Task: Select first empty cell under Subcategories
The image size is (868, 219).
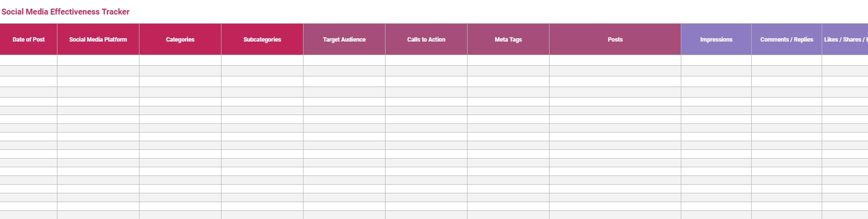Action: point(262,60)
